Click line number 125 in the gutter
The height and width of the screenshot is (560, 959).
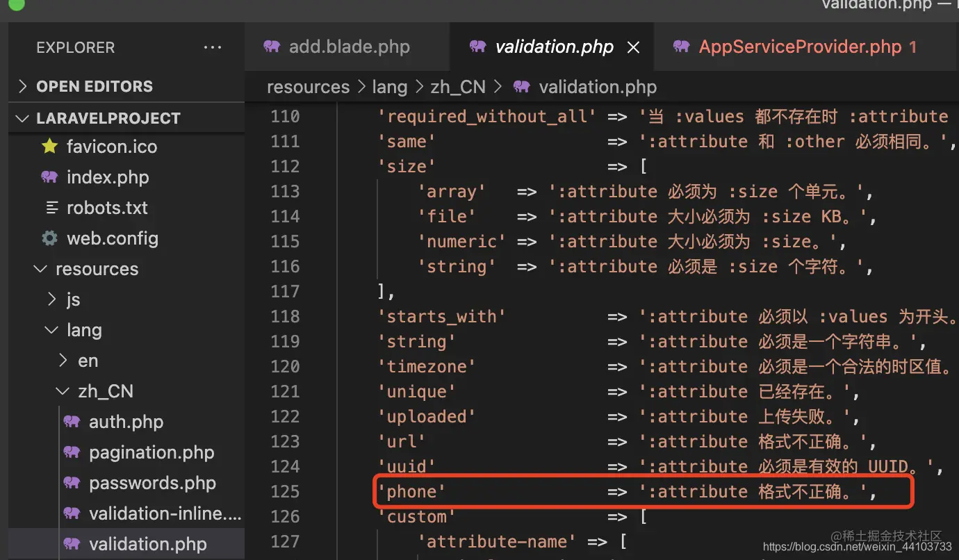286,491
